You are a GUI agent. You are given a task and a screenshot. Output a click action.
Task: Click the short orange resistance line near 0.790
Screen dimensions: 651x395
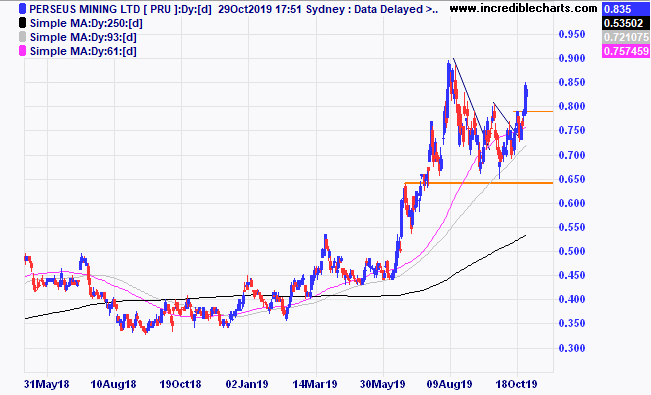point(533,111)
